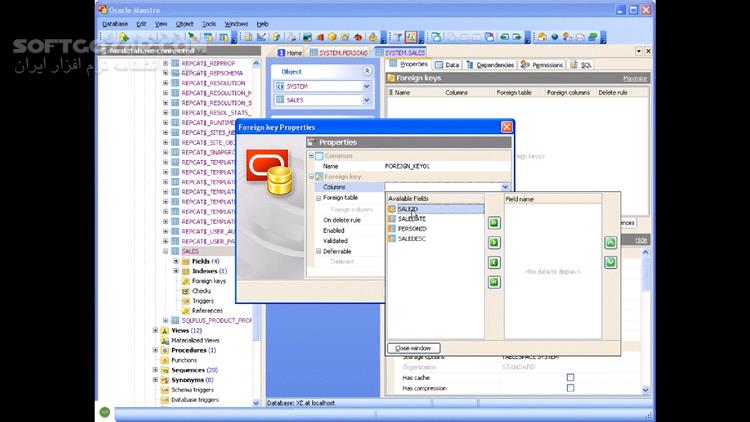The width and height of the screenshot is (750, 422).
Task: Expand the Procedures (1) node
Action: (155, 350)
